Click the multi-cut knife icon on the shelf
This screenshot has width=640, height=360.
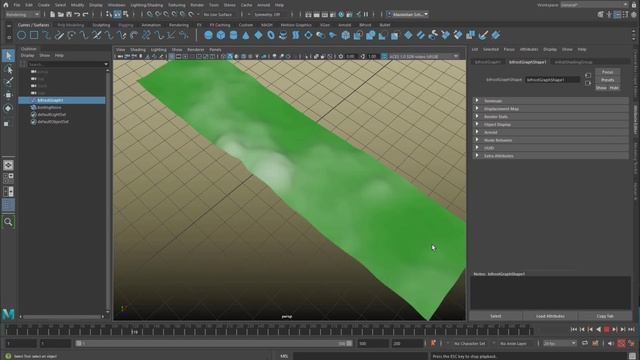point(483,36)
